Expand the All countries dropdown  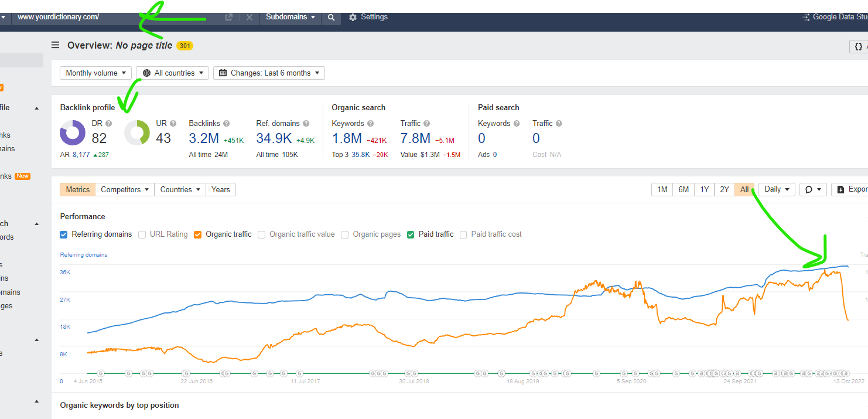pyautogui.click(x=173, y=73)
